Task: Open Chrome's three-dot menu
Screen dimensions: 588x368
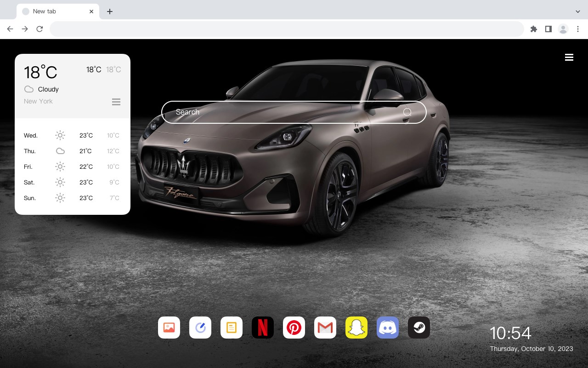Action: point(578,29)
